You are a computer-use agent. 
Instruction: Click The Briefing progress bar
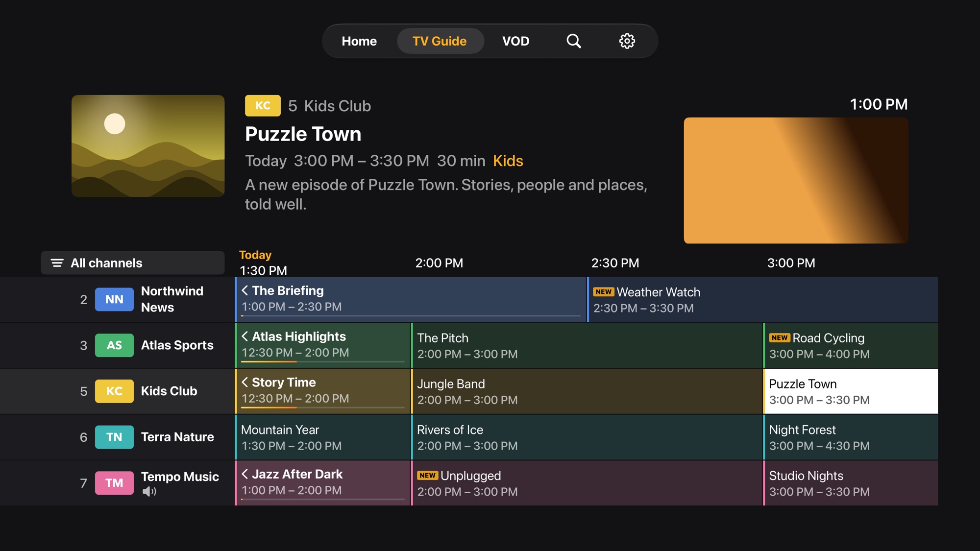tap(411, 316)
